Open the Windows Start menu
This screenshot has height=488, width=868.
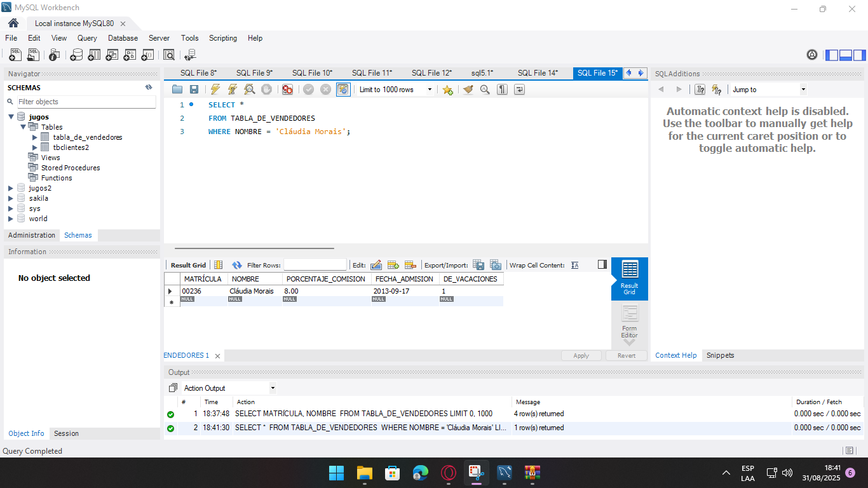click(x=336, y=473)
